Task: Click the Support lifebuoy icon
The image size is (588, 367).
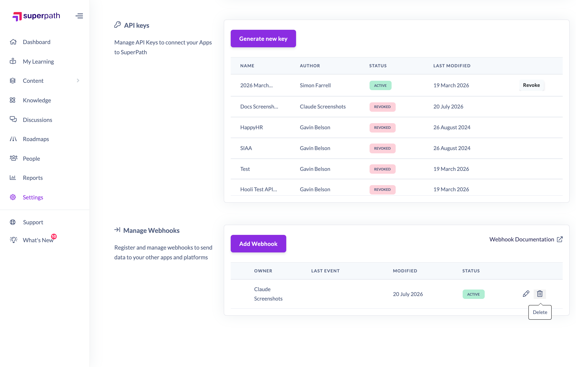Action: (x=13, y=222)
